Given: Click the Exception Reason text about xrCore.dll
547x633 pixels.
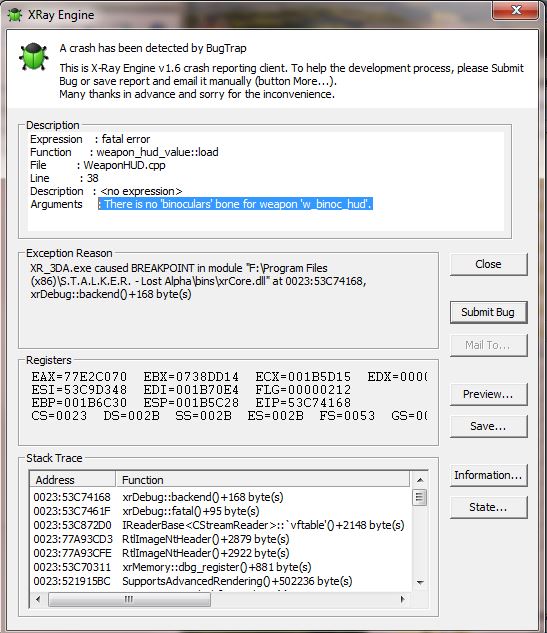Looking at the screenshot, I should tap(198, 281).
